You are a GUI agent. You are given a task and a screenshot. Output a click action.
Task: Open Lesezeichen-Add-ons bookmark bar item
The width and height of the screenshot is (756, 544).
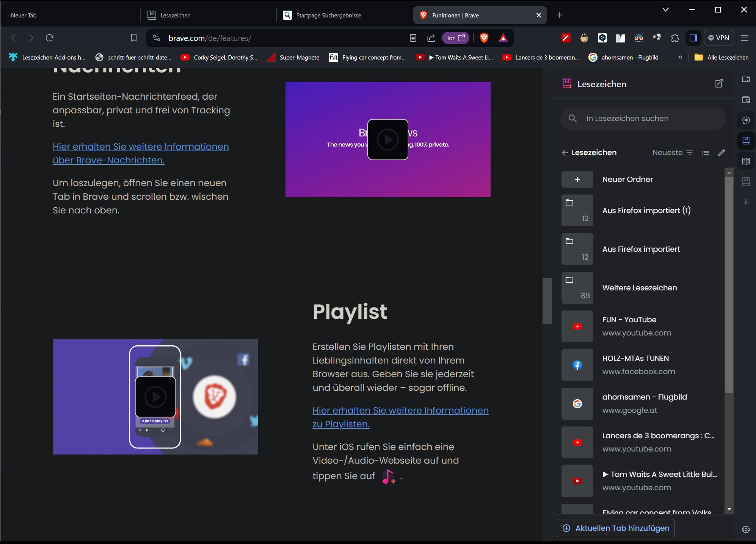tap(47, 58)
